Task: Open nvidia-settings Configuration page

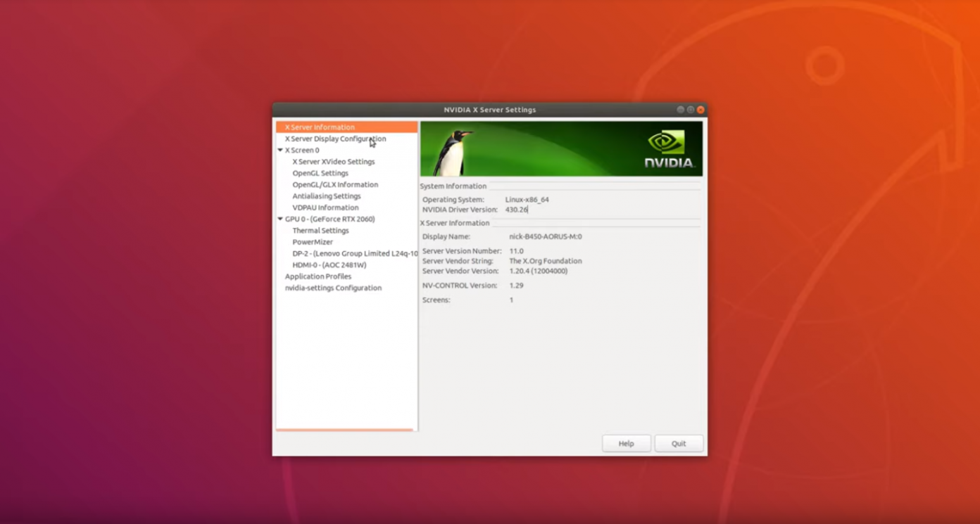Action: coord(333,288)
